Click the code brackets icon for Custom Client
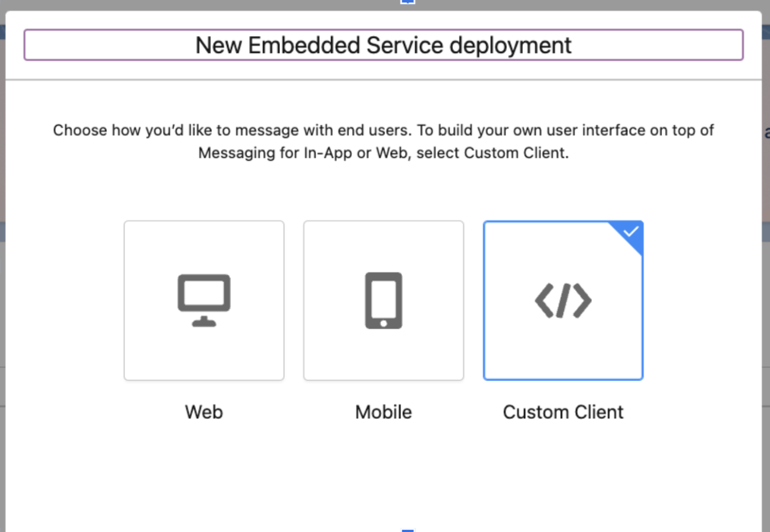The height and width of the screenshot is (532, 770). pyautogui.click(x=563, y=300)
